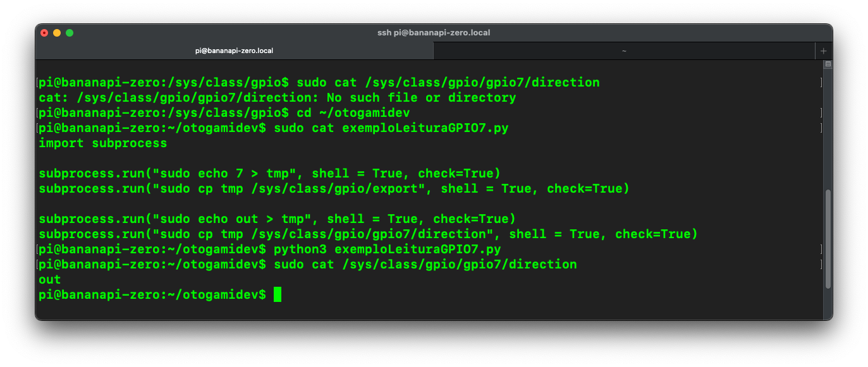Image resolution: width=868 pixels, height=367 pixels.
Task: Maximize the window with the green button
Action: [70, 33]
